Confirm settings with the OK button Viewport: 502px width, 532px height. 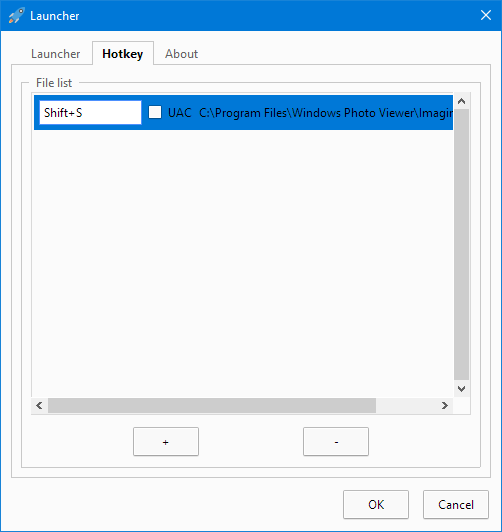pos(376,505)
